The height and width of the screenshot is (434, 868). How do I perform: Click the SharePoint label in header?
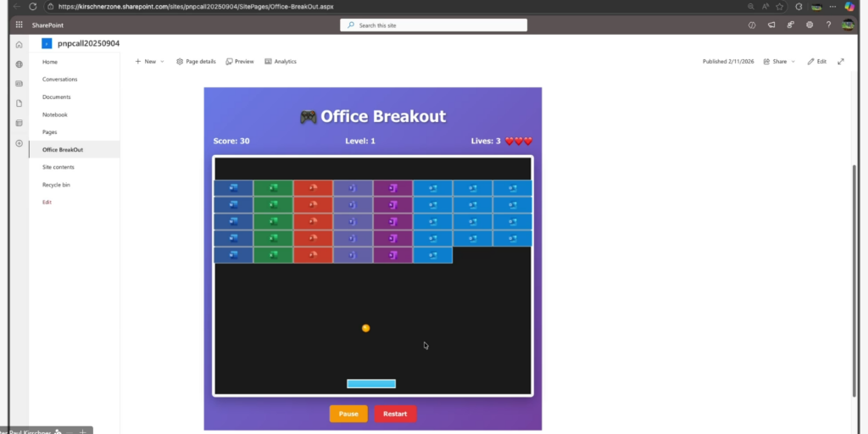click(47, 25)
